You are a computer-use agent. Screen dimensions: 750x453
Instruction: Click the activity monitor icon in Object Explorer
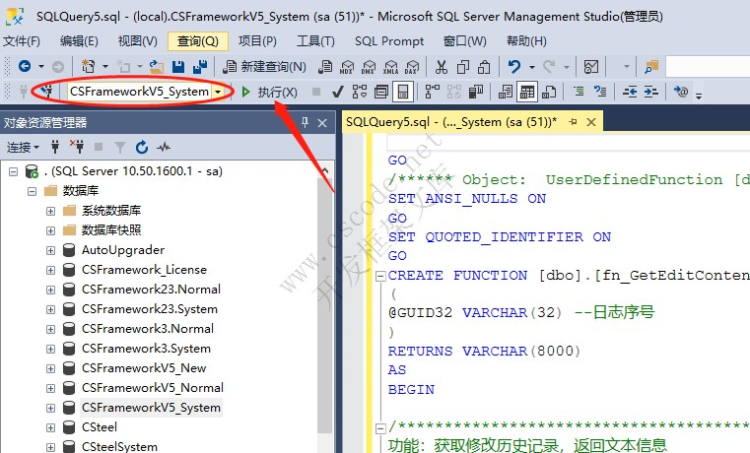[162, 147]
